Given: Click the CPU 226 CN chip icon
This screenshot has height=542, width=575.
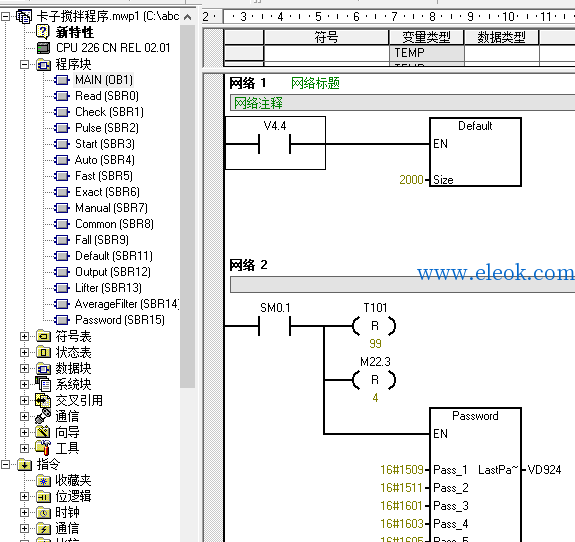Looking at the screenshot, I should [44, 48].
